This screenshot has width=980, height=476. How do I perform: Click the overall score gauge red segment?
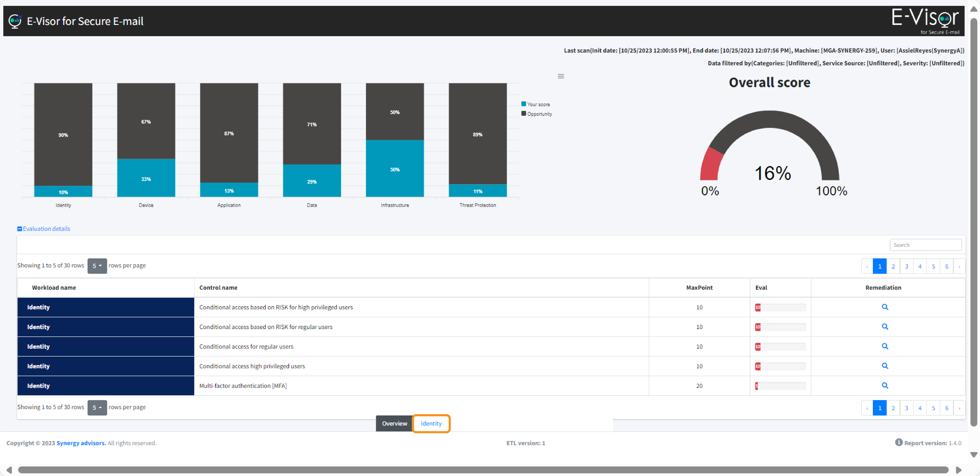pos(711,165)
